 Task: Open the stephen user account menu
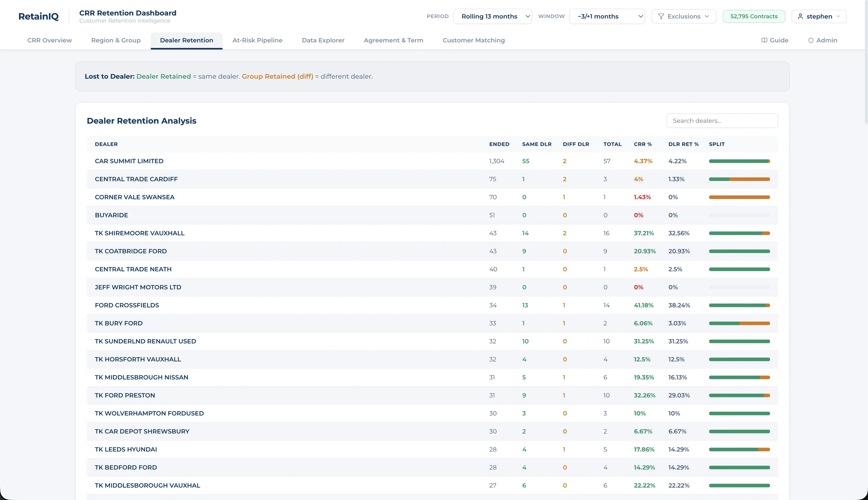(x=819, y=16)
